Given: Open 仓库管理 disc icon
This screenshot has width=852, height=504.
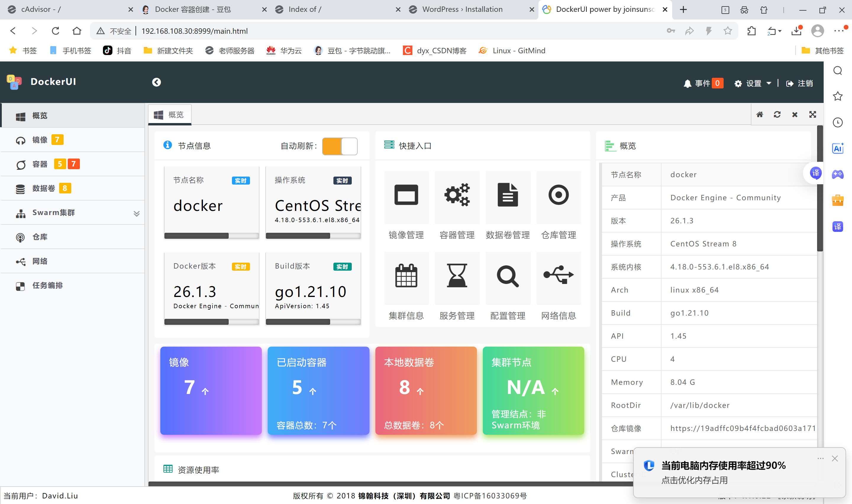Looking at the screenshot, I should point(558,195).
